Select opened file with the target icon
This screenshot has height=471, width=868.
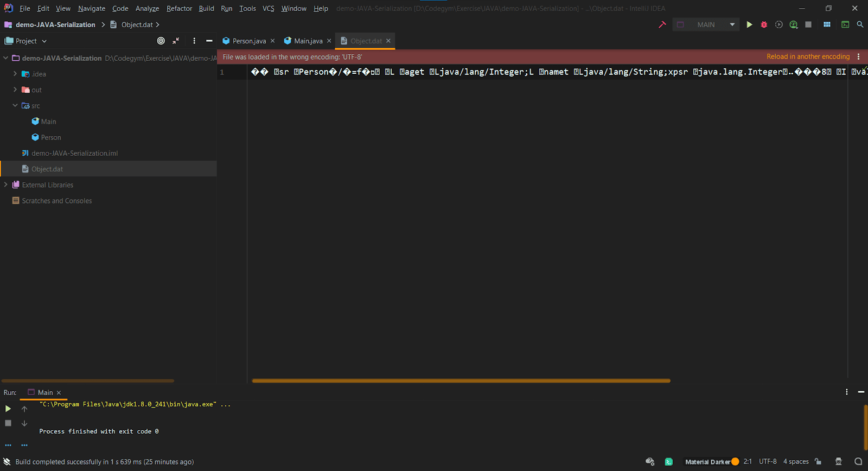coord(161,41)
